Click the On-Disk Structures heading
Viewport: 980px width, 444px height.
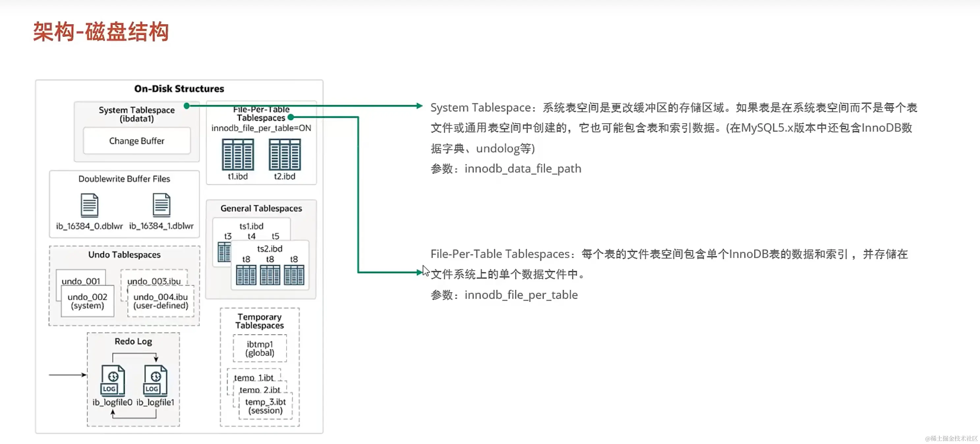(179, 89)
